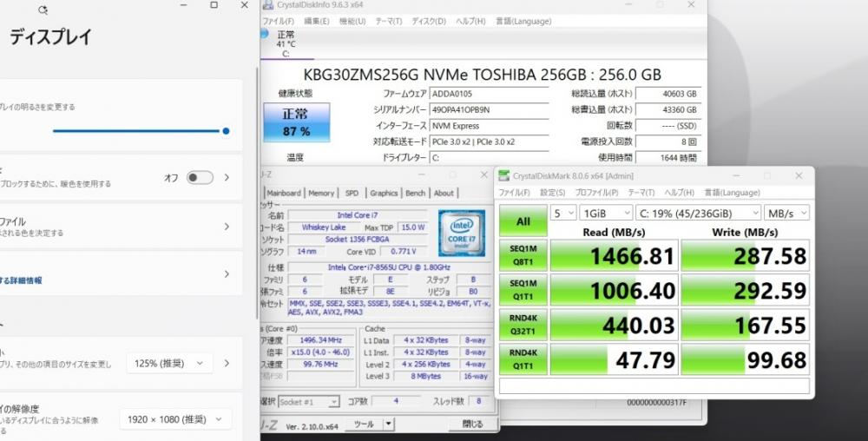Image resolution: width=868 pixels, height=441 pixels.
Task: Click the 1644 時間 power-on hours value
Action: coord(668,158)
